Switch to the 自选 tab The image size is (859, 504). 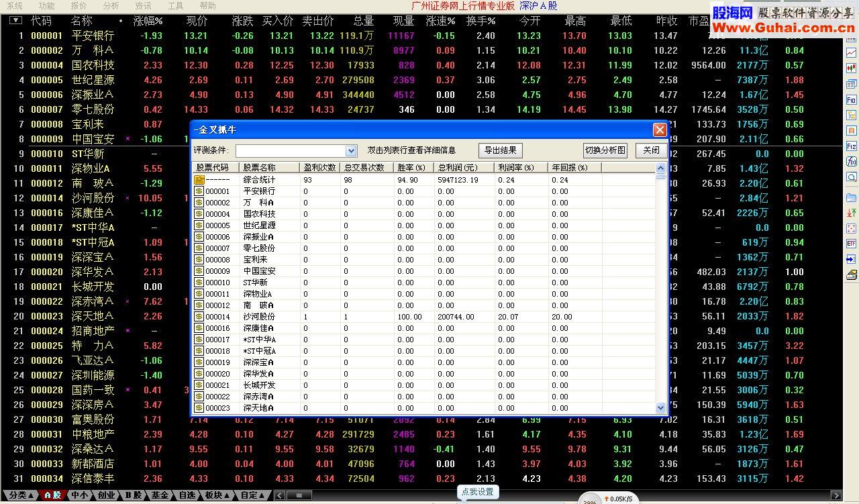(187, 495)
